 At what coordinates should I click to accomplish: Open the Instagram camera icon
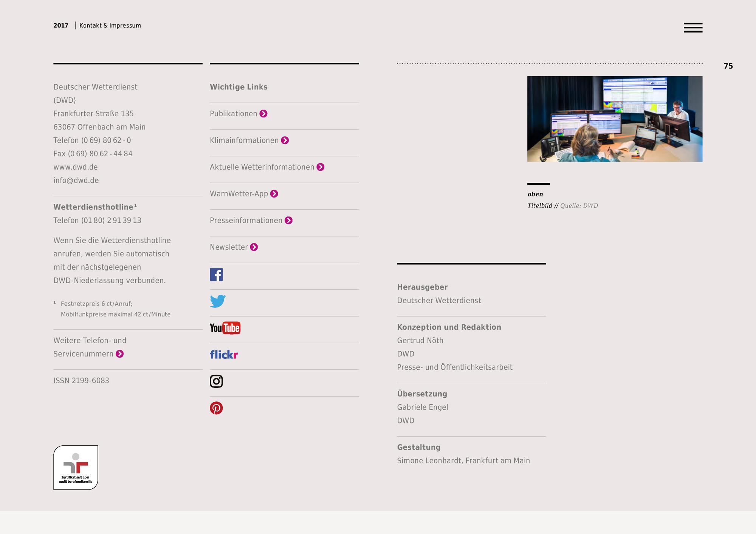[216, 381]
